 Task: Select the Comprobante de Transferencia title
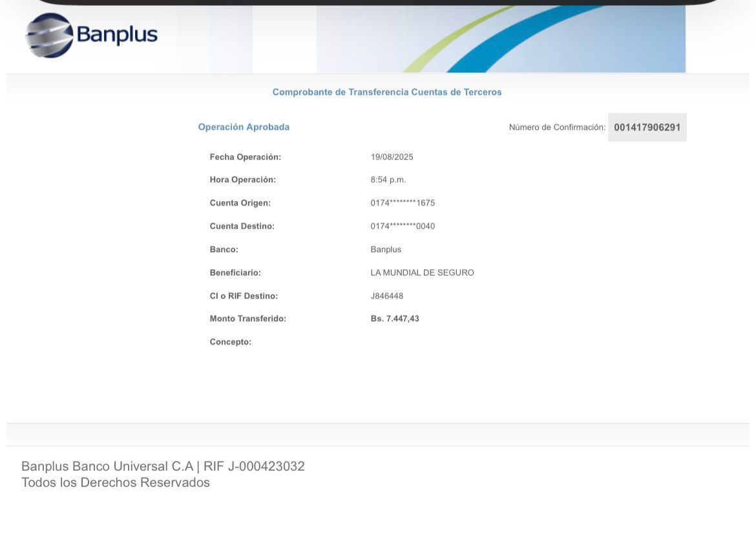386,92
